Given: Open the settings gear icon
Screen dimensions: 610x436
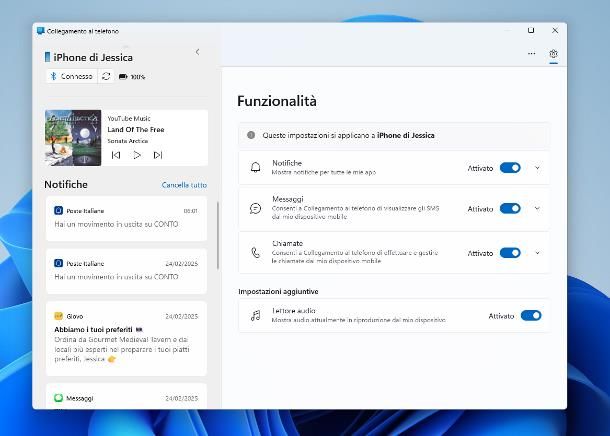Looking at the screenshot, I should 553,54.
